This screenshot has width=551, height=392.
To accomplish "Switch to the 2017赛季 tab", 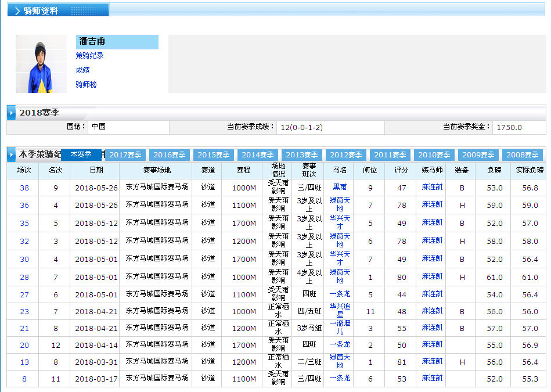I will (x=125, y=155).
